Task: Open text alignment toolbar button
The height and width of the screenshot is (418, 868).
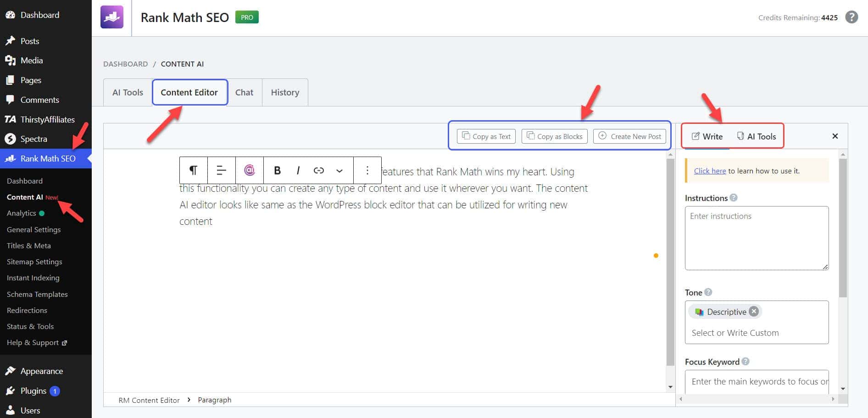Action: coord(222,170)
